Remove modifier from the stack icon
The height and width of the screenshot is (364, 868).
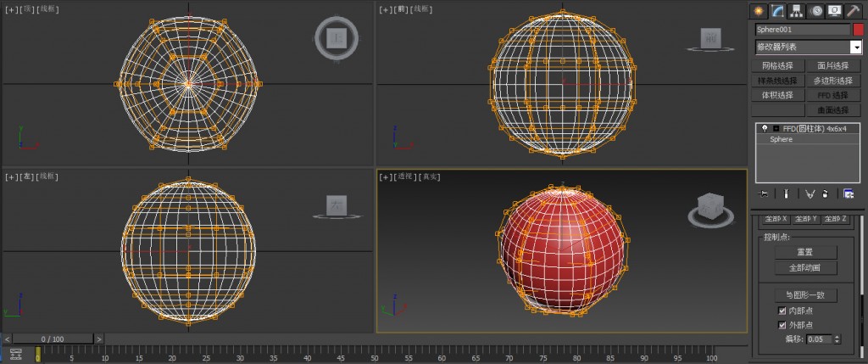[x=825, y=193]
